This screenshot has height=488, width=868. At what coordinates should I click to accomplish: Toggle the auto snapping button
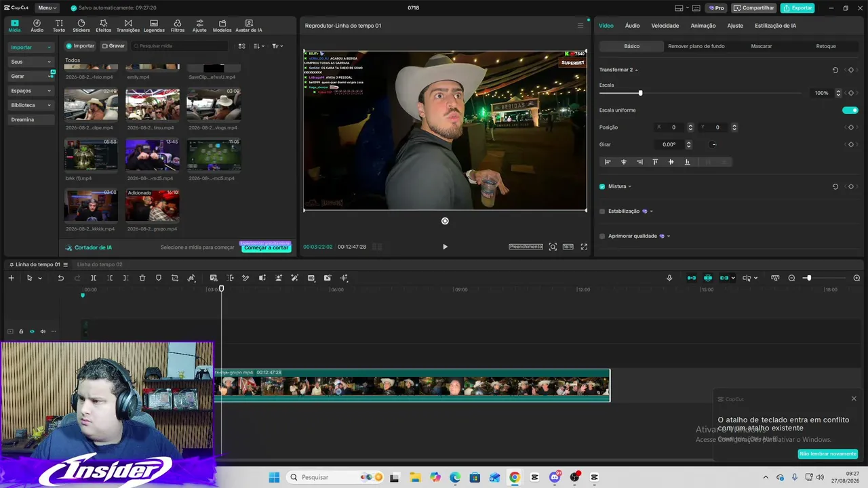coord(707,278)
